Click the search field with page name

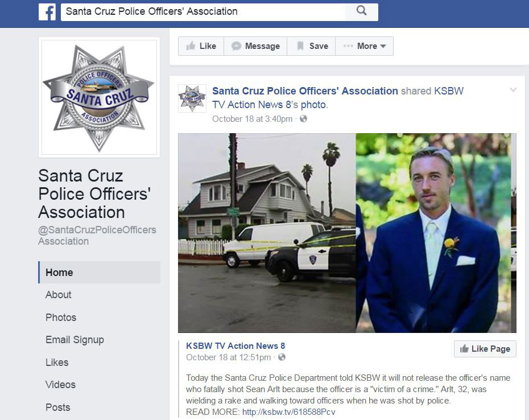203,12
